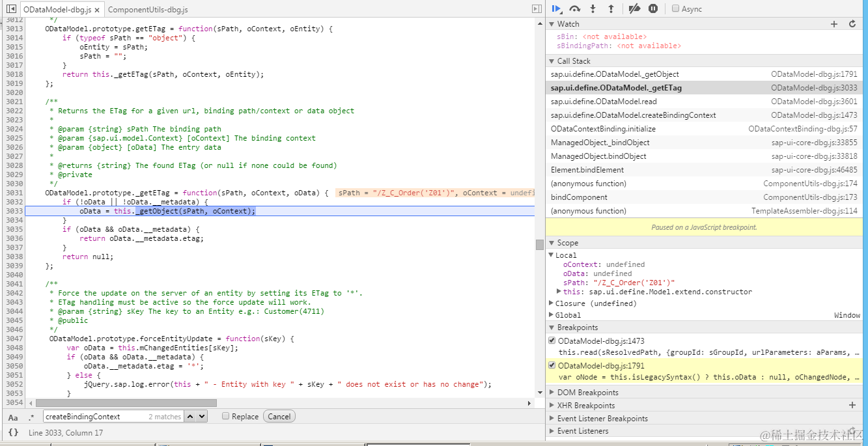Select the sBindingPath watch expression

[x=619, y=46]
